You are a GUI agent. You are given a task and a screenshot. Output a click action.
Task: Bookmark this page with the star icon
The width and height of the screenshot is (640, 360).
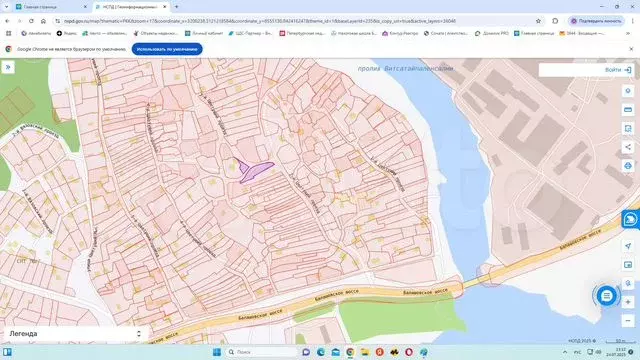538,21
